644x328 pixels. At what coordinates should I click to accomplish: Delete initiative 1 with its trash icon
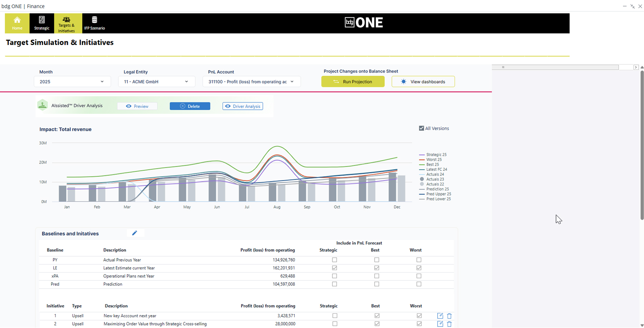449,316
